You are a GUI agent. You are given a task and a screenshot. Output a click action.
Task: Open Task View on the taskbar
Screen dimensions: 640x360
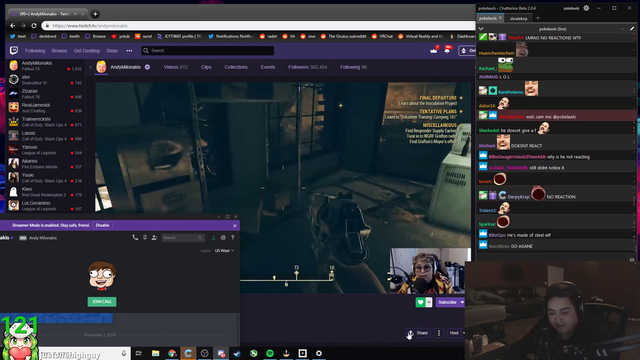tap(139, 353)
